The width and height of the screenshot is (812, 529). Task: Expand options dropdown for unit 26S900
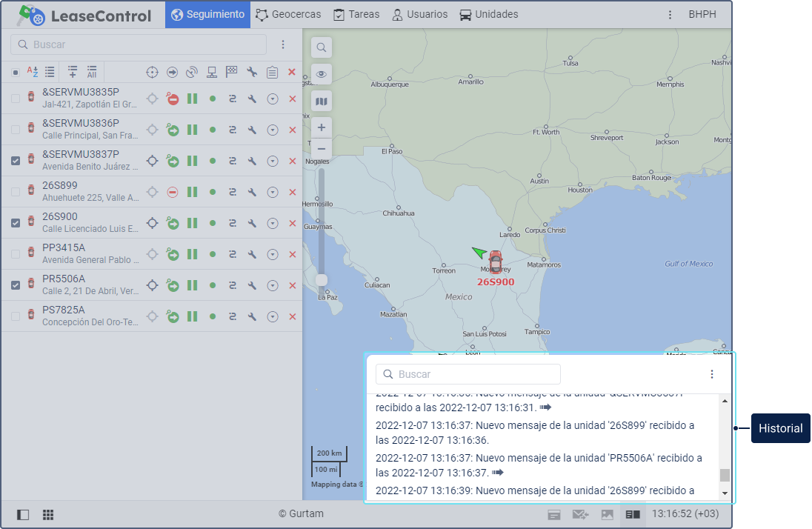click(273, 223)
